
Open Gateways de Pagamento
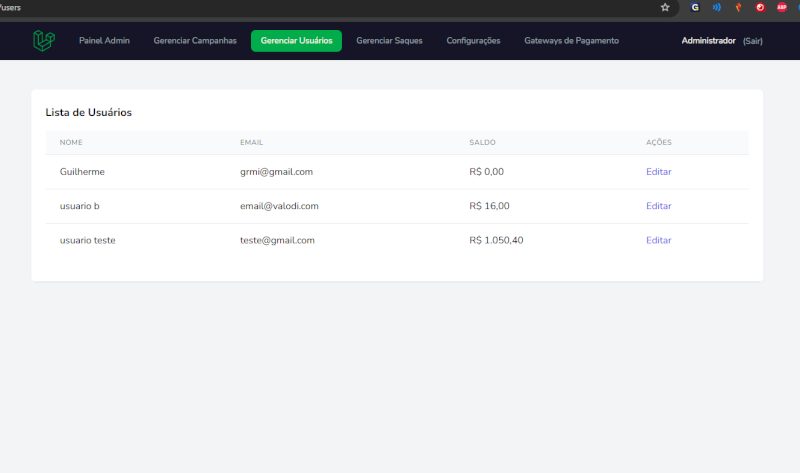point(571,41)
